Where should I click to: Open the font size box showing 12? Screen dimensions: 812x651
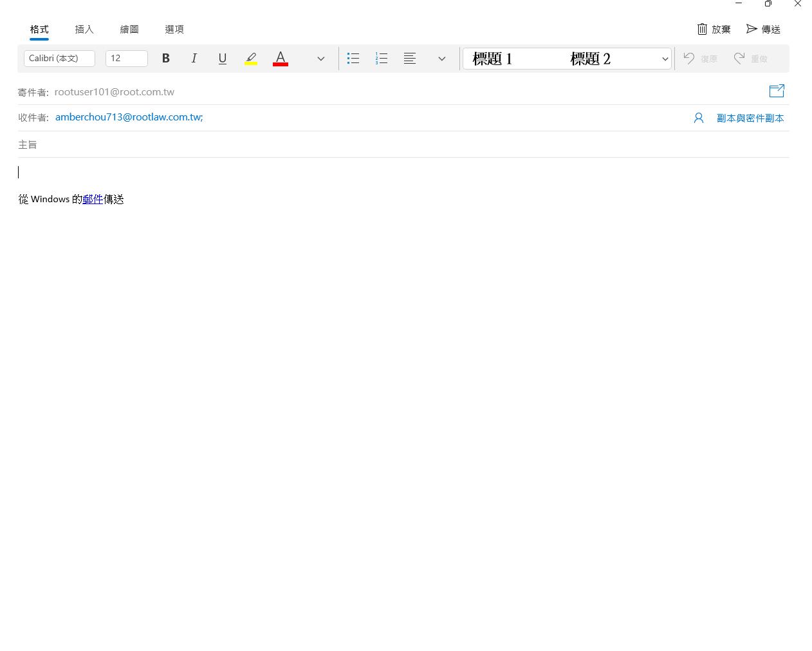coord(127,59)
